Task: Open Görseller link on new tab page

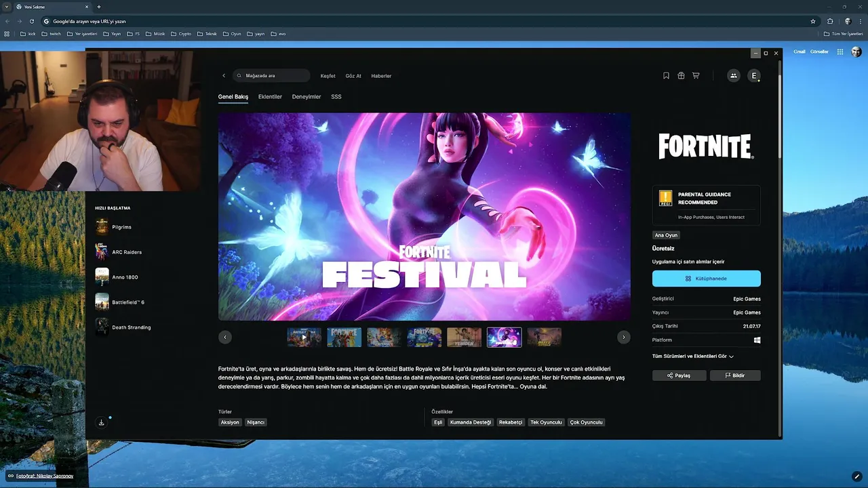Action: click(x=819, y=52)
